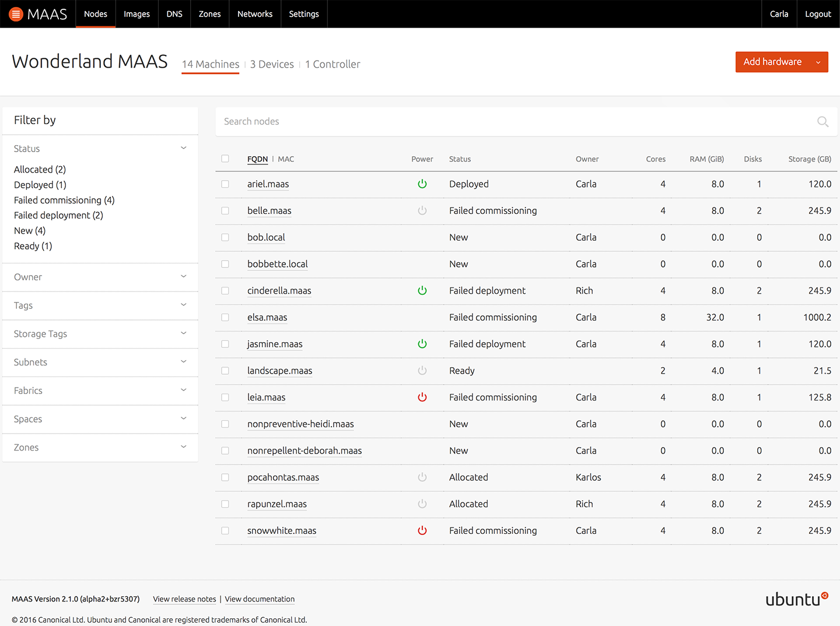Image resolution: width=840 pixels, height=626 pixels.
Task: Open Carla user profile link
Action: 779,14
